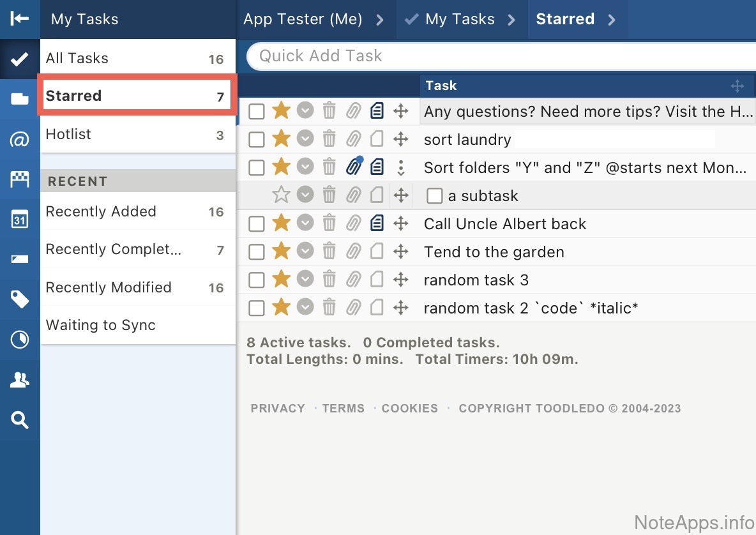Open the folders section in the left rail
This screenshot has height=535, width=756.
pyautogui.click(x=20, y=99)
